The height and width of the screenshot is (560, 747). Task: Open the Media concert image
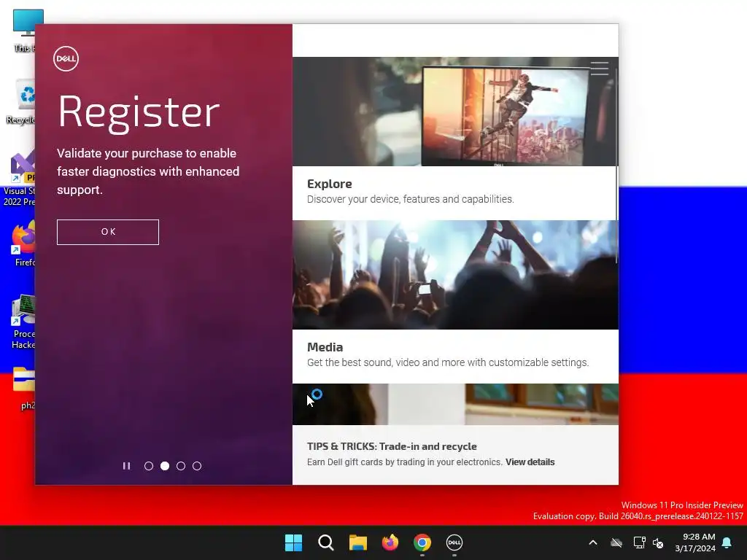coord(455,275)
